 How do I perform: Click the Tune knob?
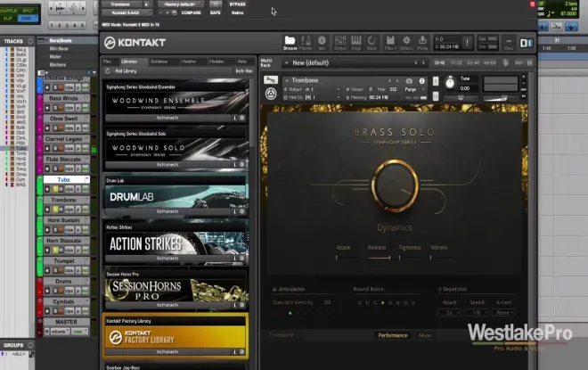450,83
